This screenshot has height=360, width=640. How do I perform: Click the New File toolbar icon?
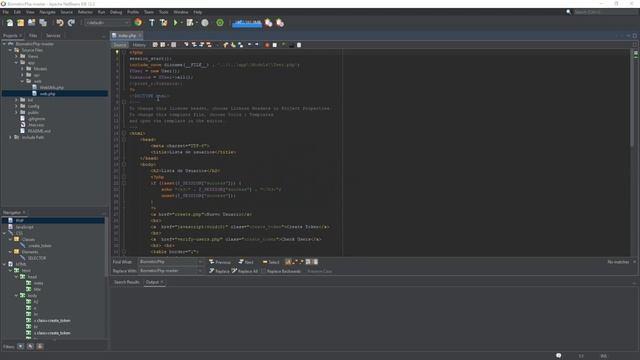tap(10, 23)
